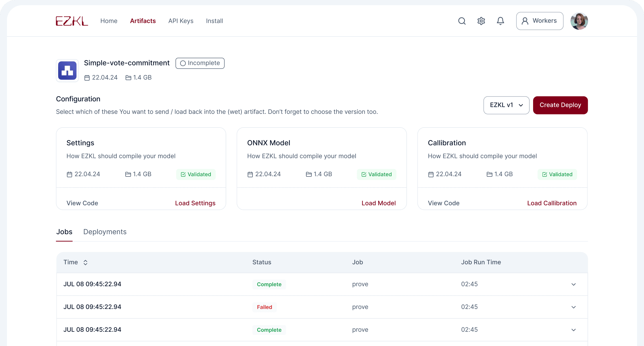644x346 pixels.
Task: Expand the first Complete job row chevron
Action: [x=573, y=285]
